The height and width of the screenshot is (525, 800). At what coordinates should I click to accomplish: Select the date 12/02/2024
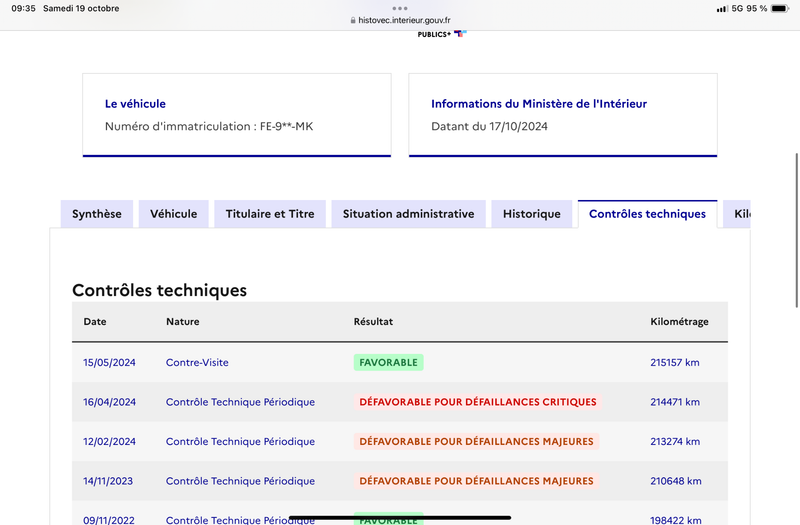click(109, 441)
